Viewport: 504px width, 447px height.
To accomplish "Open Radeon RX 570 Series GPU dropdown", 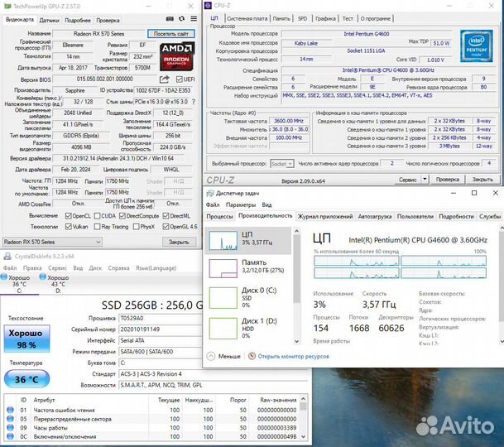I will point(52,242).
